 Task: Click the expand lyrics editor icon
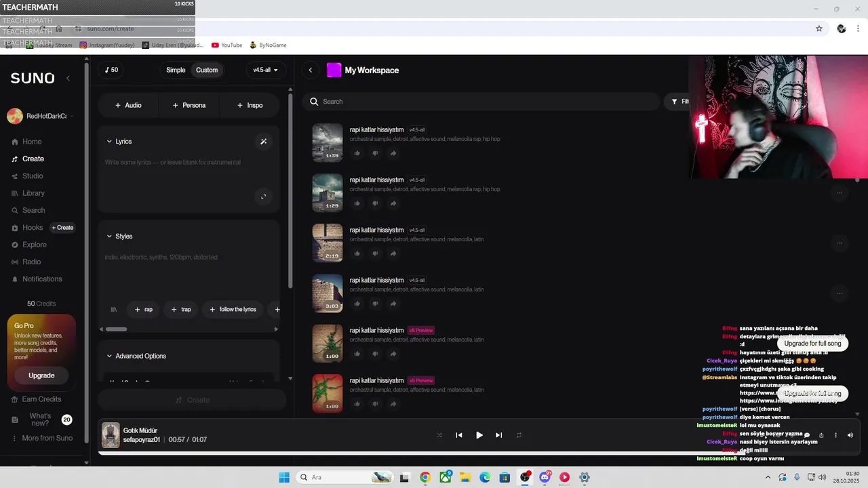coord(263,197)
